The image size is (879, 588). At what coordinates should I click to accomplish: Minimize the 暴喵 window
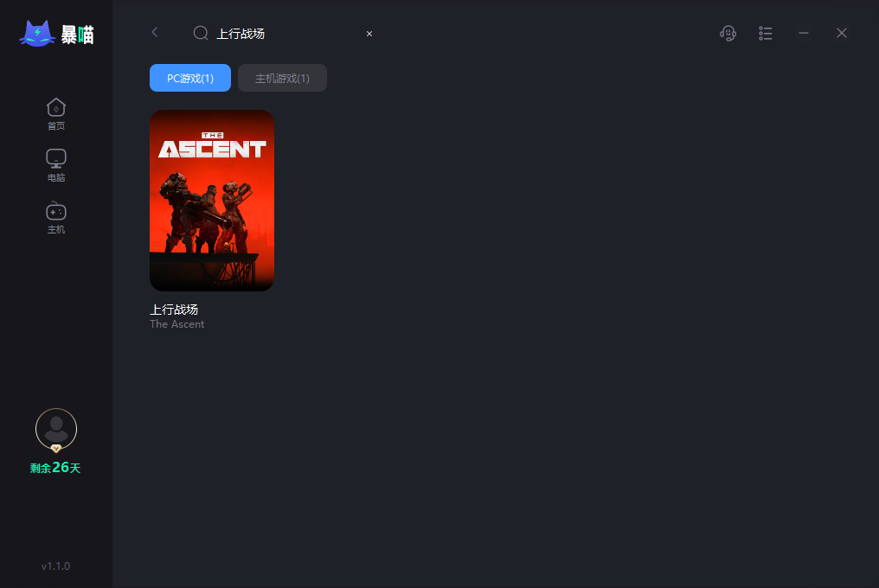click(804, 33)
